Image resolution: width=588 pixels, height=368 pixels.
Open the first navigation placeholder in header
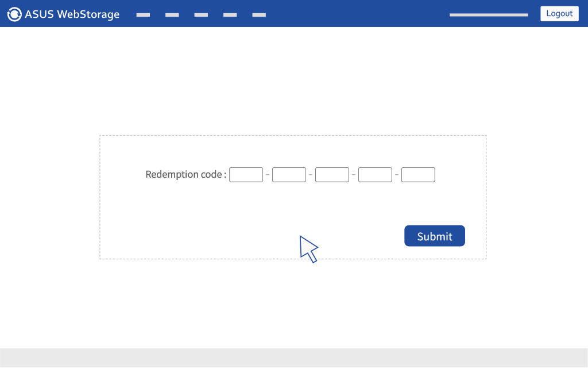point(143,15)
